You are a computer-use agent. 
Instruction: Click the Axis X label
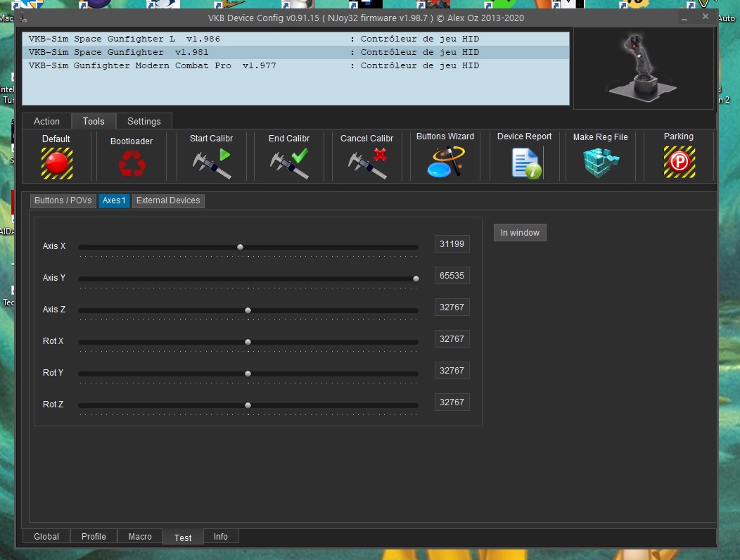(x=54, y=246)
